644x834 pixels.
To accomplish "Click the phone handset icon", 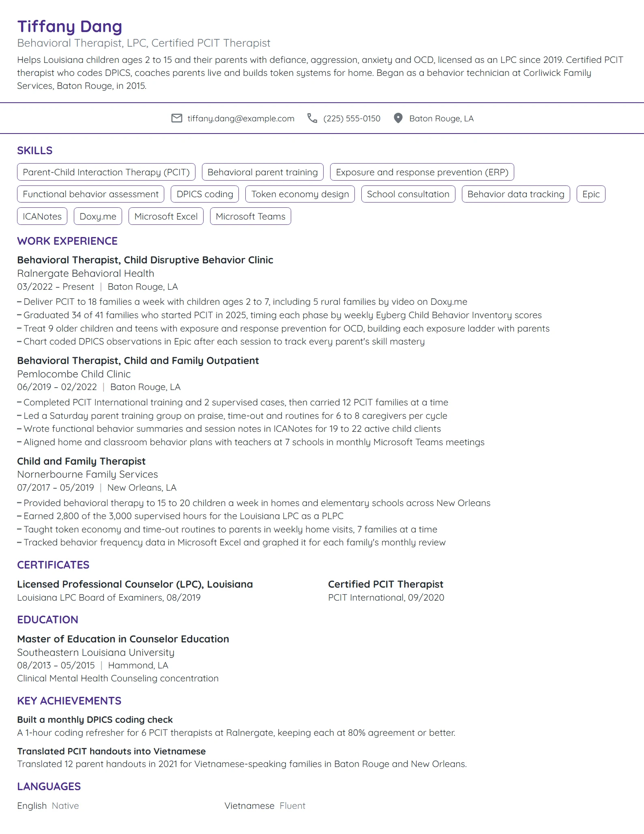I will (312, 118).
